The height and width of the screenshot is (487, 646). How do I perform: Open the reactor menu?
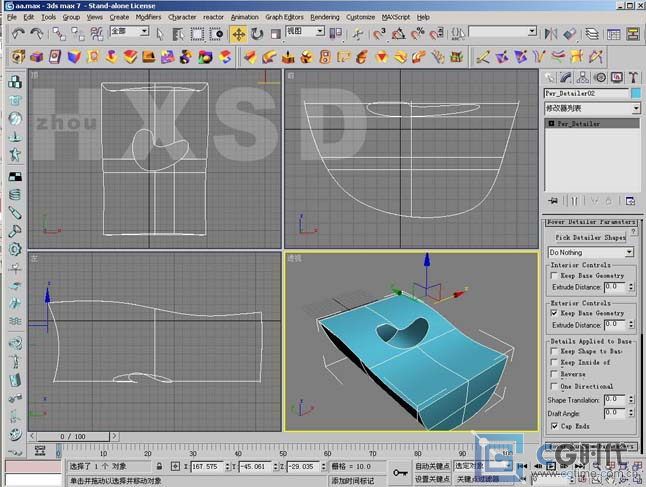coord(213,17)
